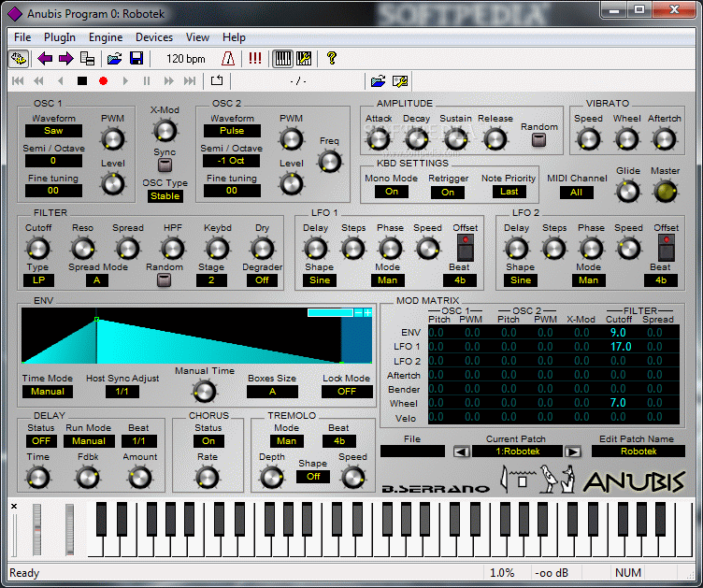
Task: Click the envelope peak node handle
Action: coord(97,320)
